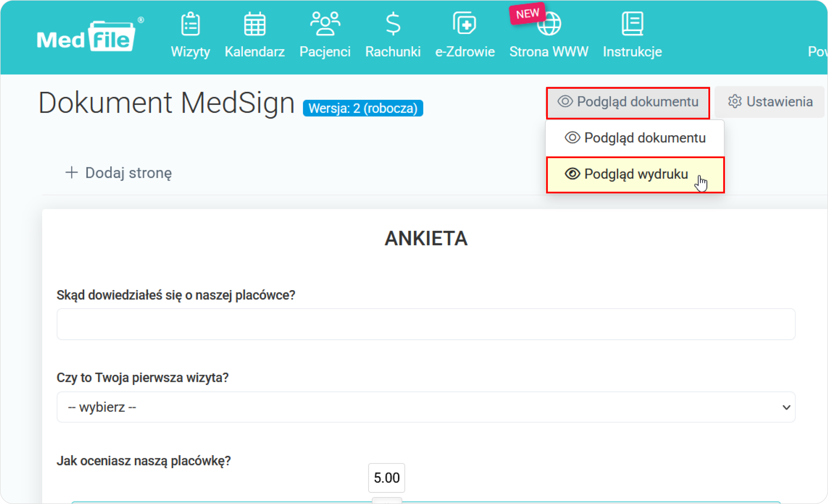Click the 5.00 rating value field
The image size is (828, 504).
(386, 478)
